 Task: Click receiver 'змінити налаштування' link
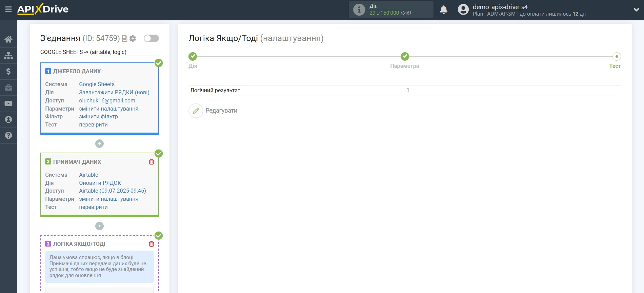click(x=108, y=199)
